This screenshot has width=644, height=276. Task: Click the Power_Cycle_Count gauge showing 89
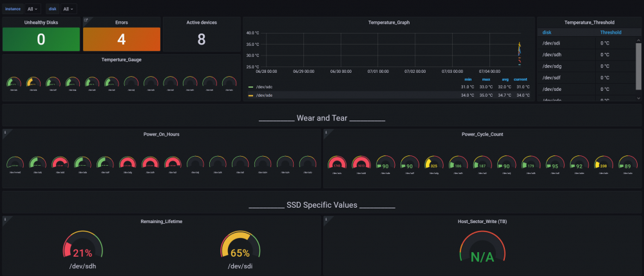[x=628, y=163]
